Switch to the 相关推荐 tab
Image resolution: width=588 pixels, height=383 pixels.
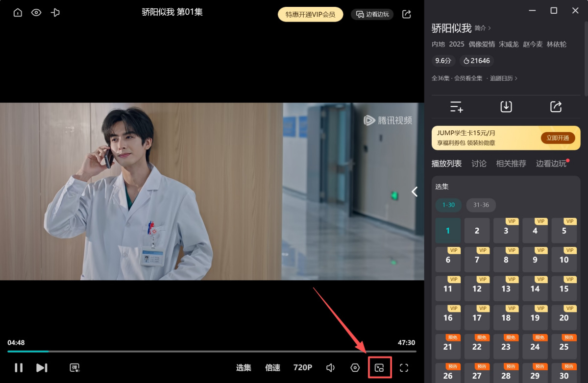(511, 164)
